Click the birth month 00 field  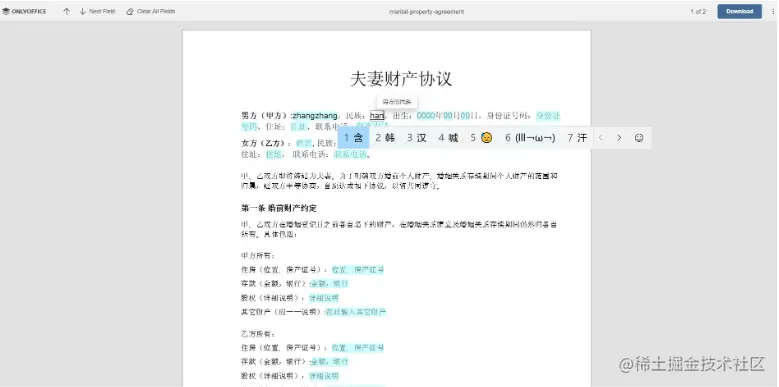point(448,116)
